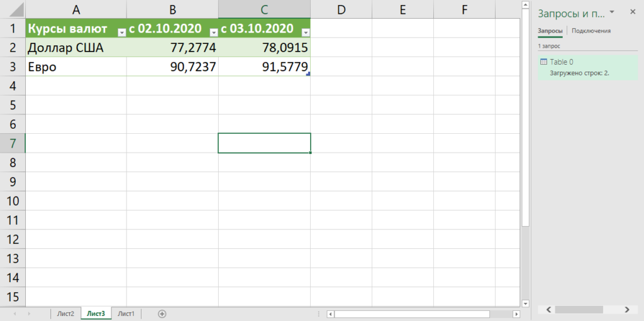Viewport: 644px width, 321px height.
Task: Click the sheet horizontal scrollbar right arrow
Action: (x=516, y=314)
